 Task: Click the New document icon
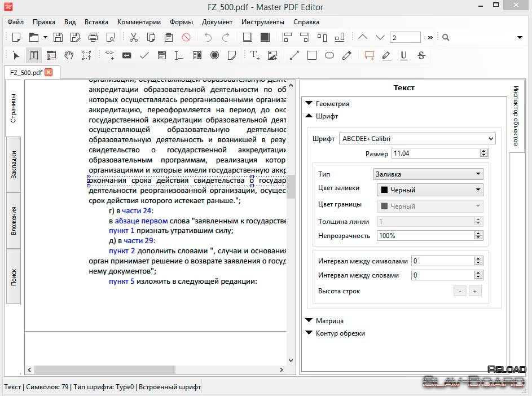16,37
